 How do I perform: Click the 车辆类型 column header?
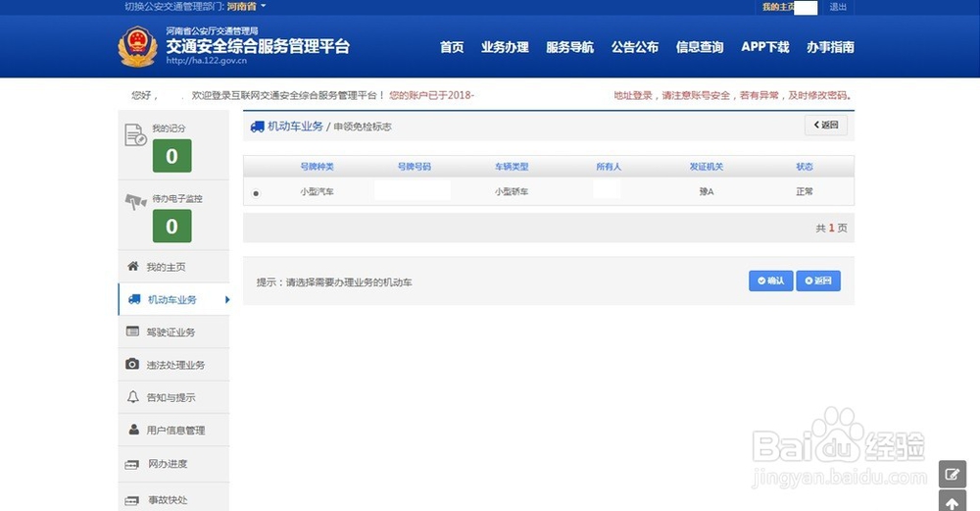click(512, 167)
